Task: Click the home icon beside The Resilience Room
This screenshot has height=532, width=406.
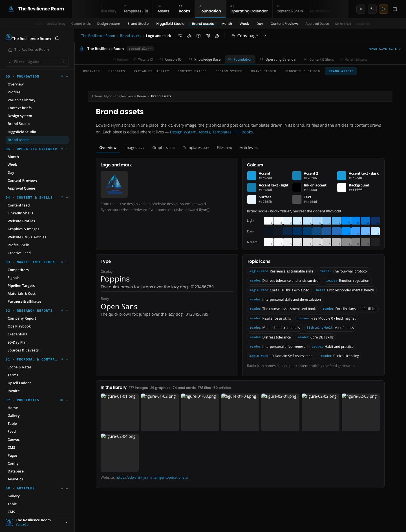Action: coord(10,50)
